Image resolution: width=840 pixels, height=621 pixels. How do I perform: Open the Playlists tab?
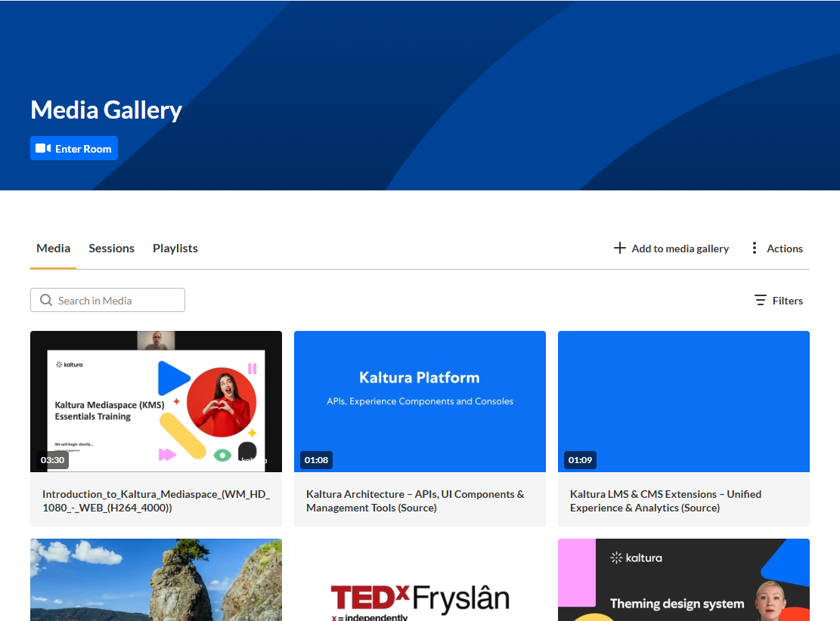tap(175, 249)
